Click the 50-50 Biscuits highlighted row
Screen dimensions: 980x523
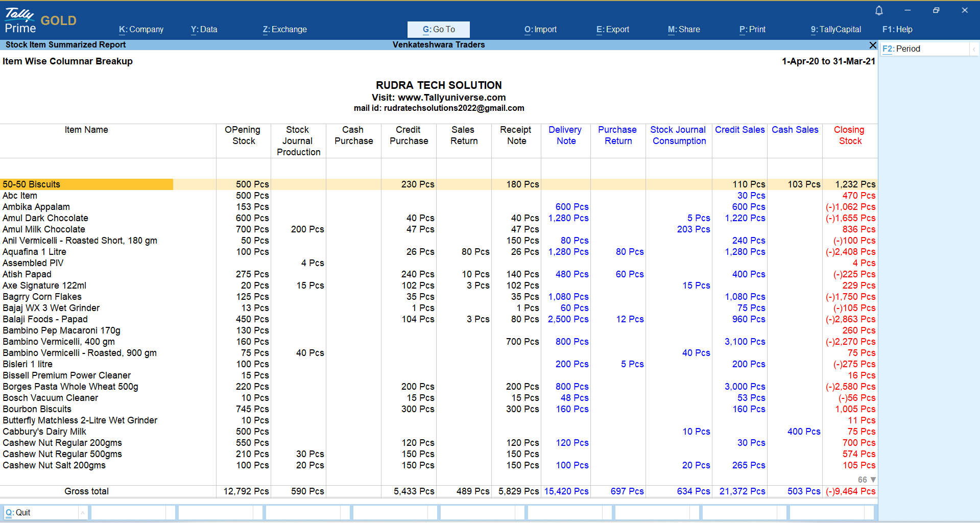pos(32,184)
